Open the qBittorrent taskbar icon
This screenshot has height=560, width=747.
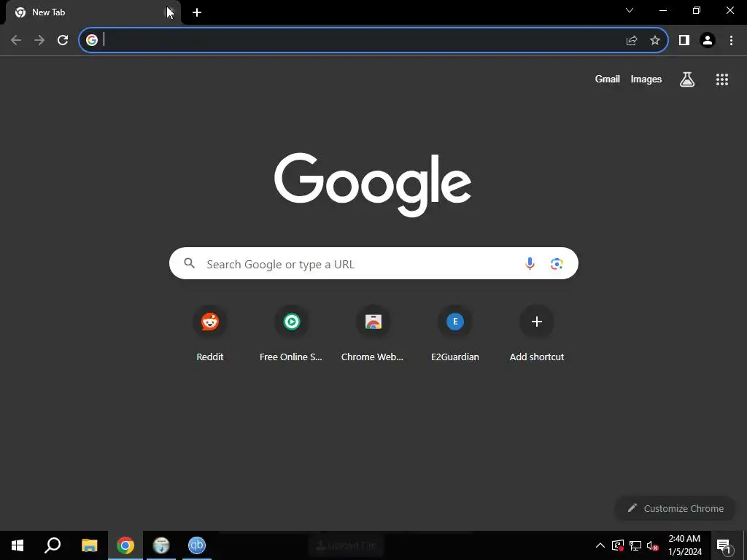[197, 545]
